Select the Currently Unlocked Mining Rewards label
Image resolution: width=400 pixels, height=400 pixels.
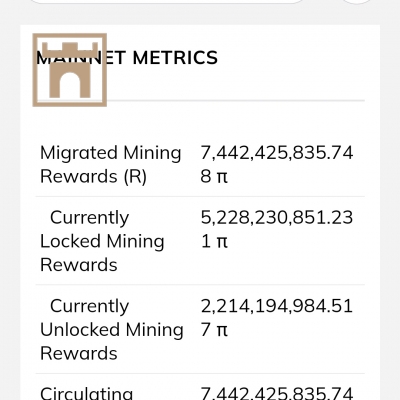coord(112,330)
